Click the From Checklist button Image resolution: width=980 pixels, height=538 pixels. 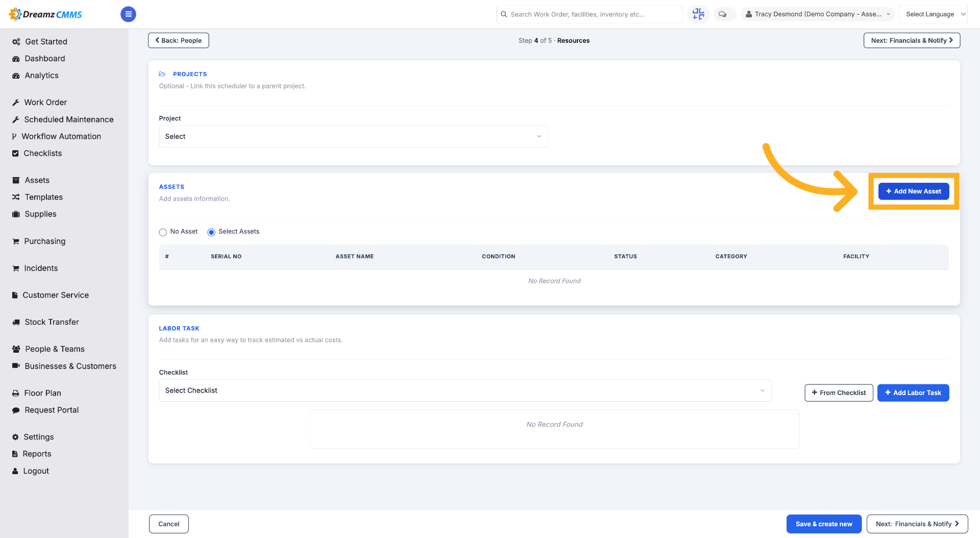(x=839, y=393)
